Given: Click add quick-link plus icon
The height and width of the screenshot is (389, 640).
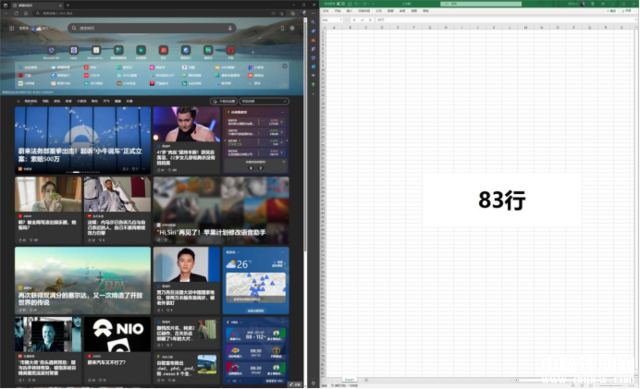Looking at the screenshot, I should 253,52.
